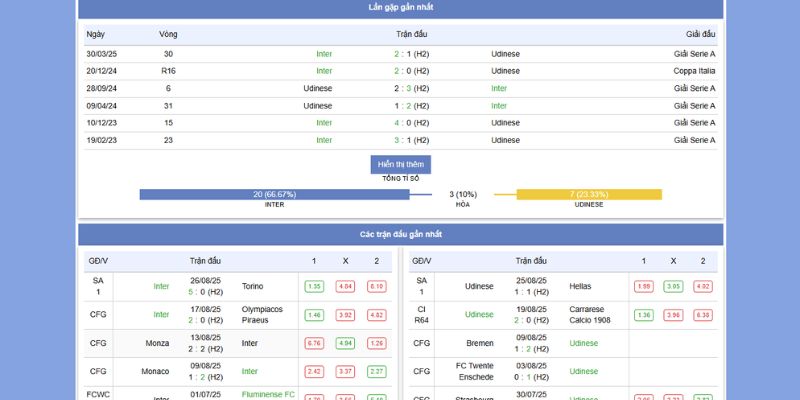Click home-win odds for Inter vs Torino

click(314, 287)
